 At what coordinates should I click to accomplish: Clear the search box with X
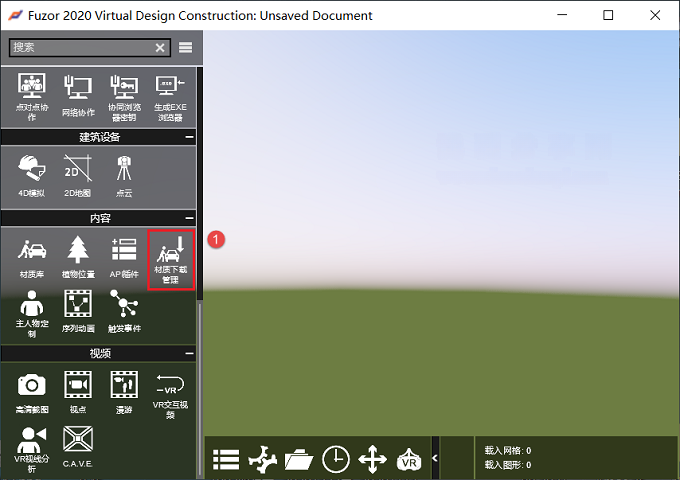pos(160,48)
